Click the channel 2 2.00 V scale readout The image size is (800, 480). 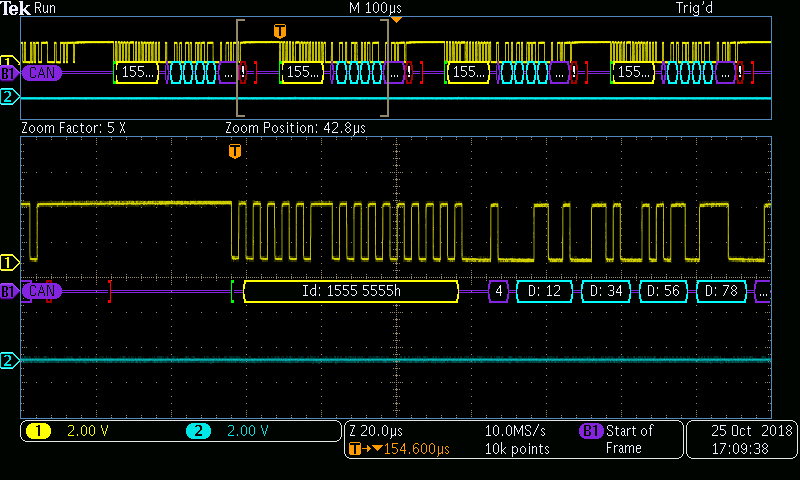point(247,431)
